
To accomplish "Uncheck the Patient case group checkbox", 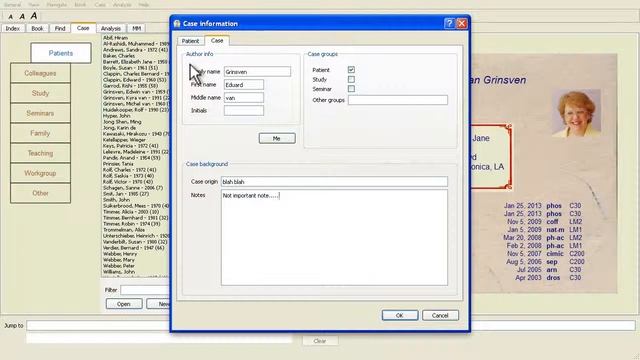I will [x=351, y=70].
